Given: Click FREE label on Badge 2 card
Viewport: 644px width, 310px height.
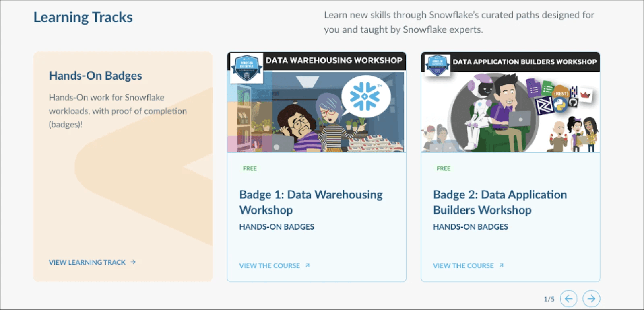Looking at the screenshot, I should click(x=443, y=168).
